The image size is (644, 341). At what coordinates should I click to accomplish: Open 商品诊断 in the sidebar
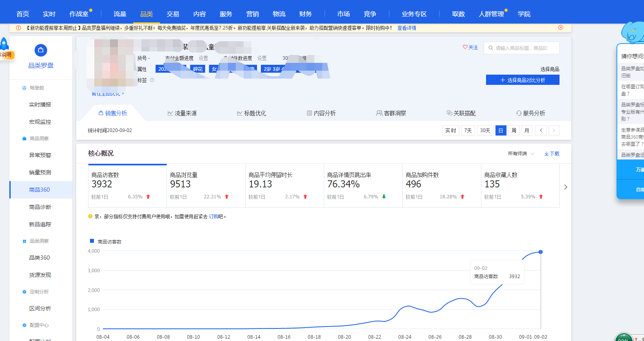coord(40,207)
